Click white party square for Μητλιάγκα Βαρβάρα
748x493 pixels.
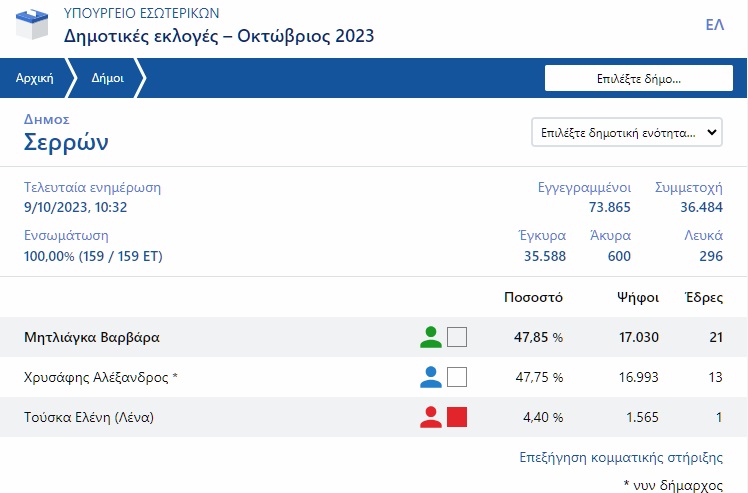457,337
